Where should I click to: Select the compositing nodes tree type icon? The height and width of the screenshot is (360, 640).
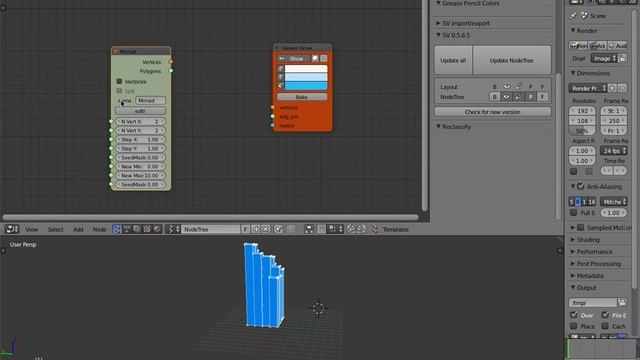[x=137, y=229]
